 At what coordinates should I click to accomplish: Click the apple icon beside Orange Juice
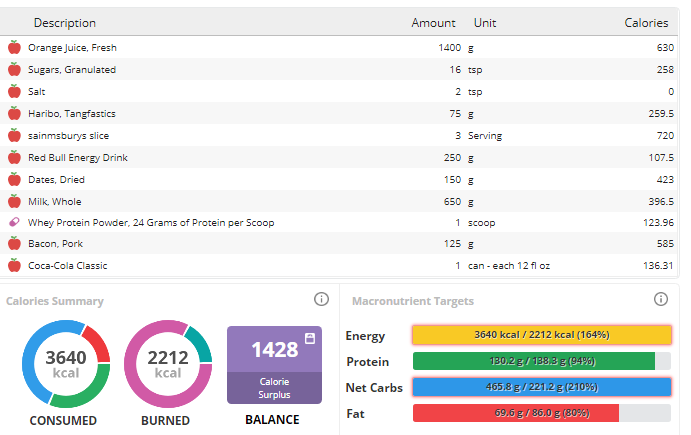(x=15, y=47)
